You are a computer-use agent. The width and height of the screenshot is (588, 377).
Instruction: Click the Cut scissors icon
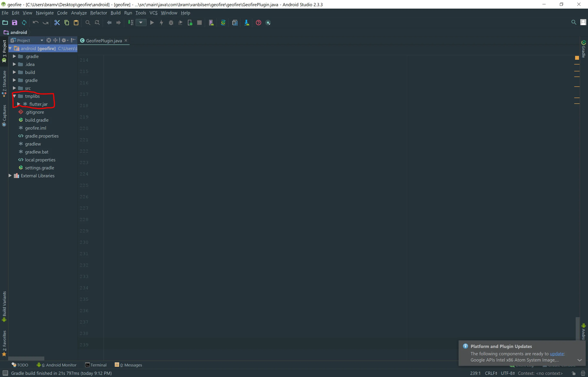click(57, 23)
